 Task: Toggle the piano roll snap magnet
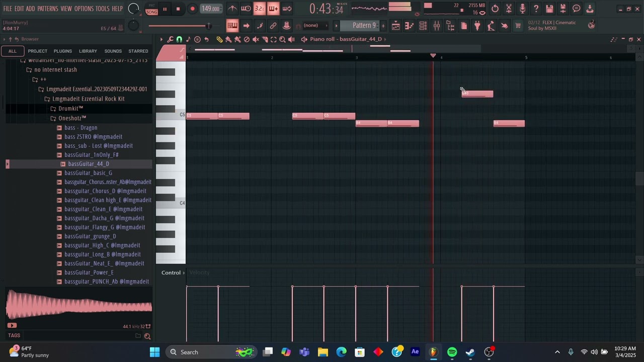179,39
